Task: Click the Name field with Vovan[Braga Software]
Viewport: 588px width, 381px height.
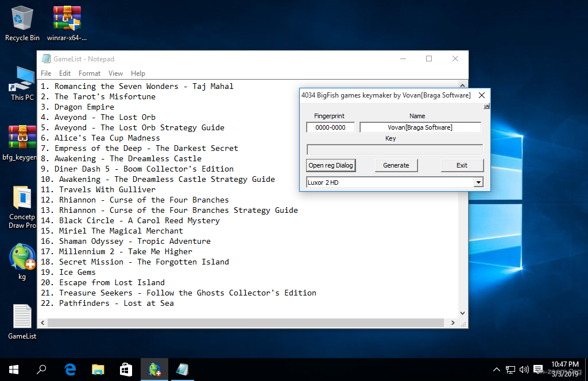Action: (x=420, y=127)
